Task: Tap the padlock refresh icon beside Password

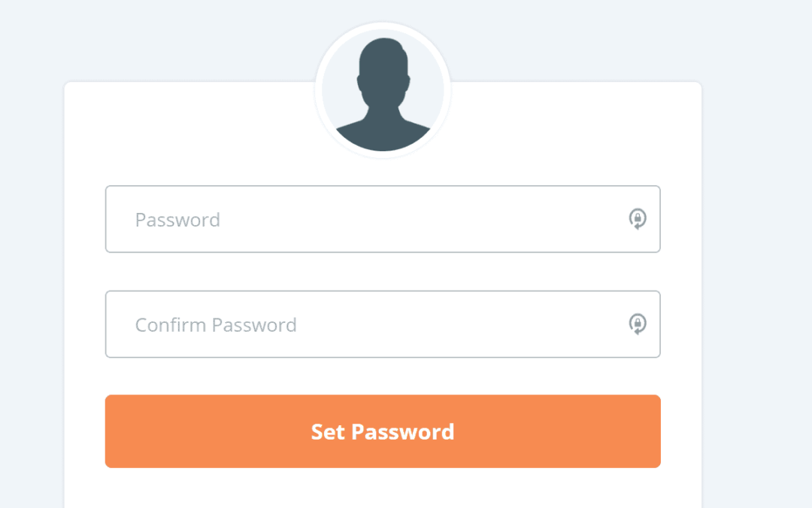Action: pyautogui.click(x=638, y=219)
